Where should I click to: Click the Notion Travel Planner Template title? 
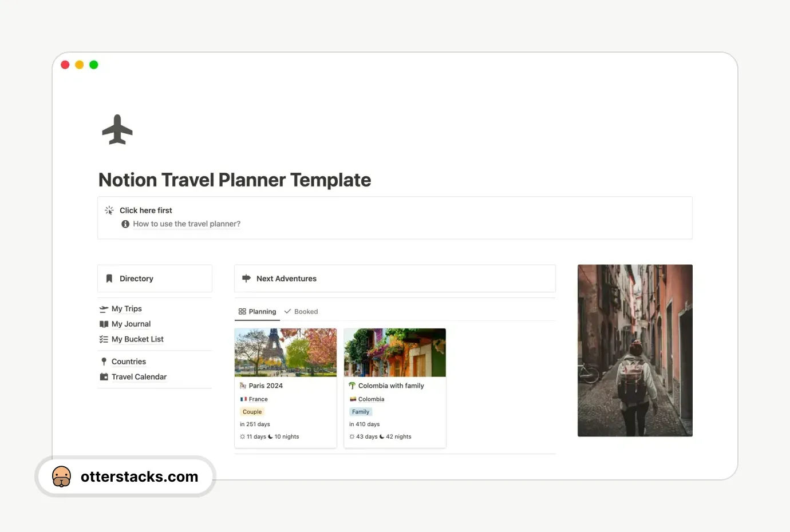pyautogui.click(x=235, y=180)
